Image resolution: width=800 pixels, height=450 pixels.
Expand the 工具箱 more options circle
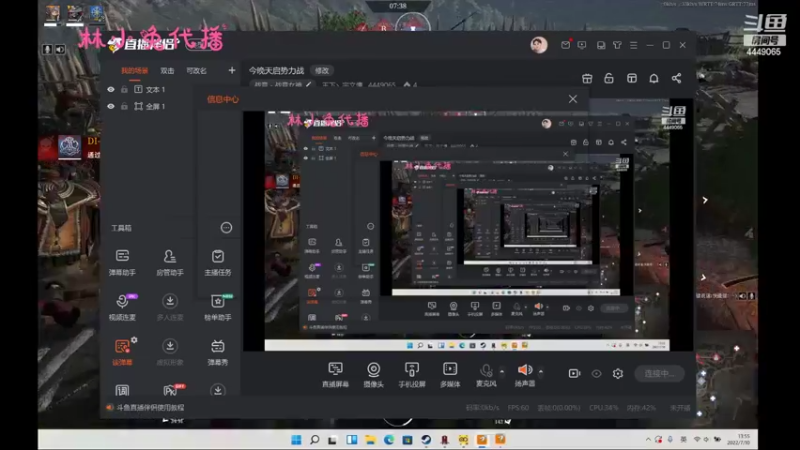(226, 228)
